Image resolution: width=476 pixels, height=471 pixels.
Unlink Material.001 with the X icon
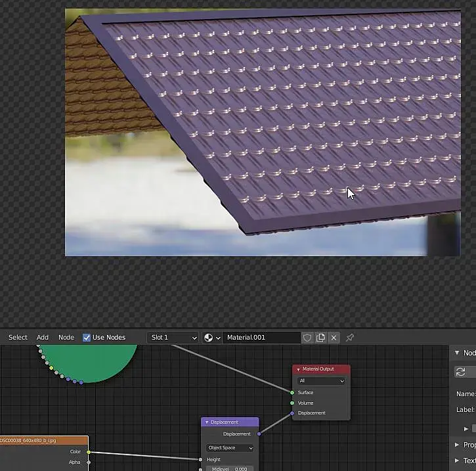pyautogui.click(x=334, y=338)
